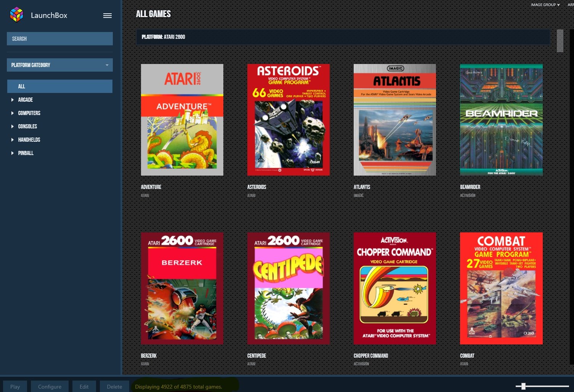Select the Asteroids box art cover
Screen dimensions: 574x392
pos(289,120)
